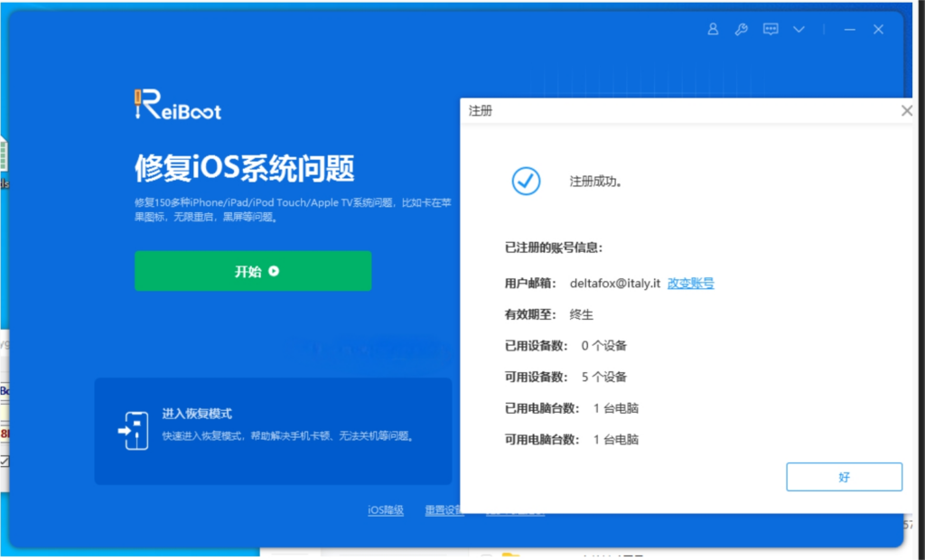Open the user account profile icon
925x560 pixels.
(x=713, y=29)
